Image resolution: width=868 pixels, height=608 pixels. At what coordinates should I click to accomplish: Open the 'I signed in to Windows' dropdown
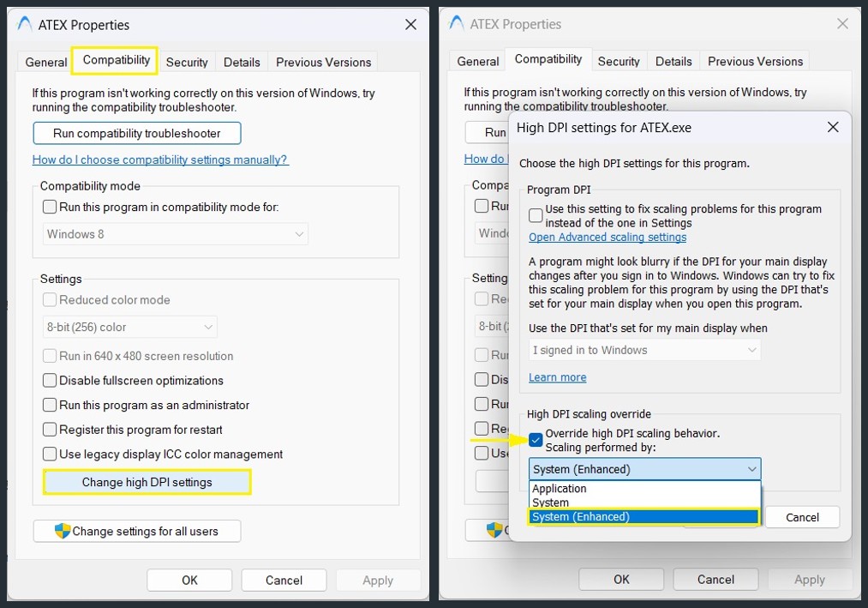click(644, 350)
